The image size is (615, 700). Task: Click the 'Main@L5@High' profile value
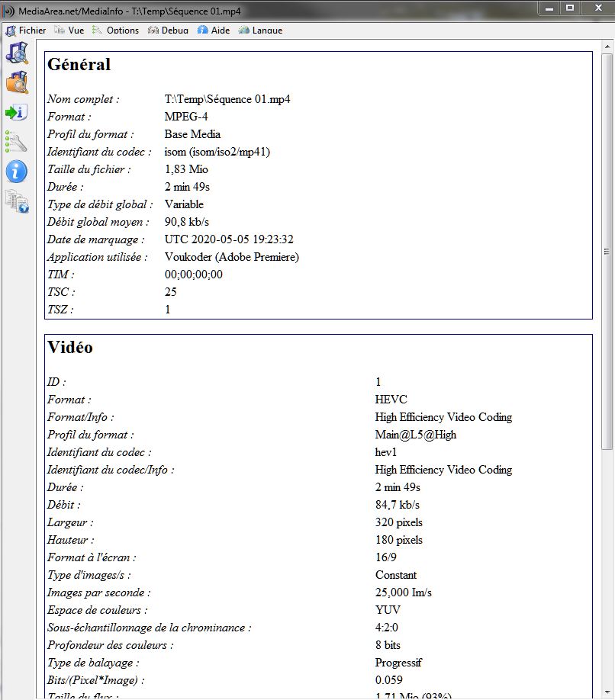tap(416, 435)
